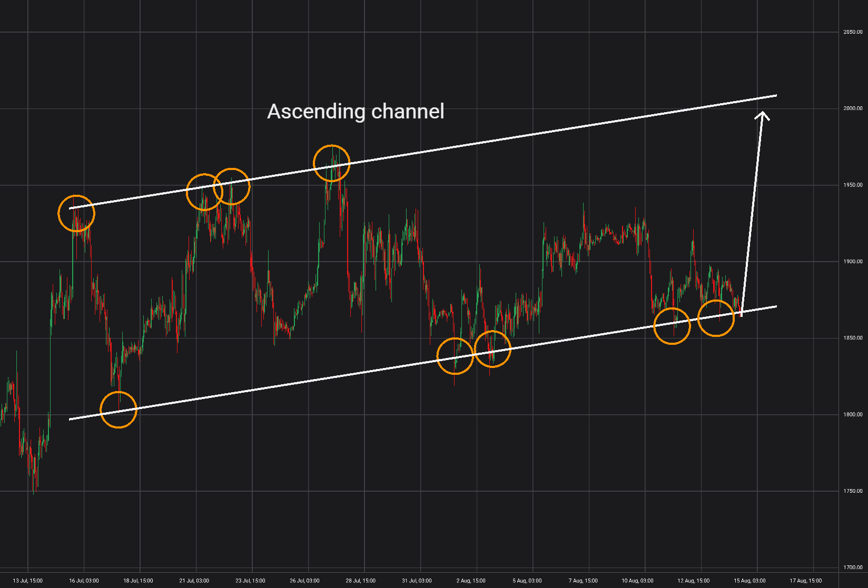868x588 pixels.
Task: Select the "28 Jul, 15:00" time label
Action: (361, 581)
